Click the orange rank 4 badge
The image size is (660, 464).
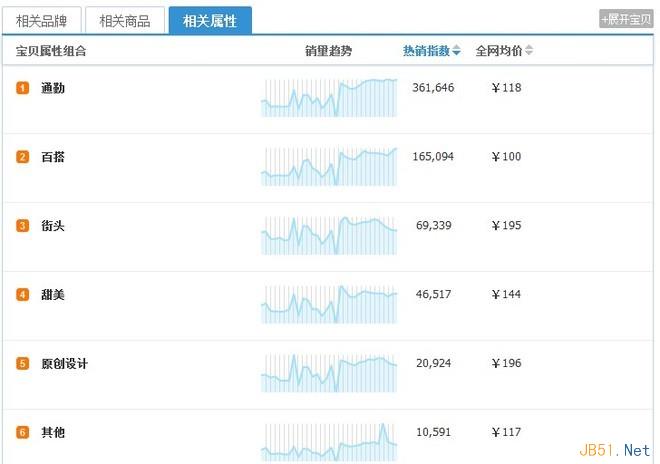coord(23,295)
